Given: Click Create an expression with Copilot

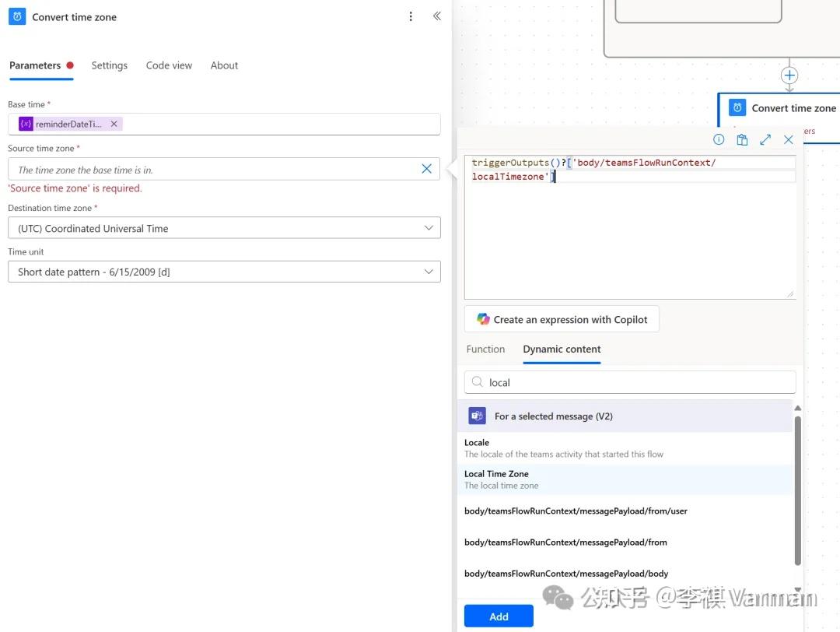Looking at the screenshot, I should pyautogui.click(x=562, y=319).
